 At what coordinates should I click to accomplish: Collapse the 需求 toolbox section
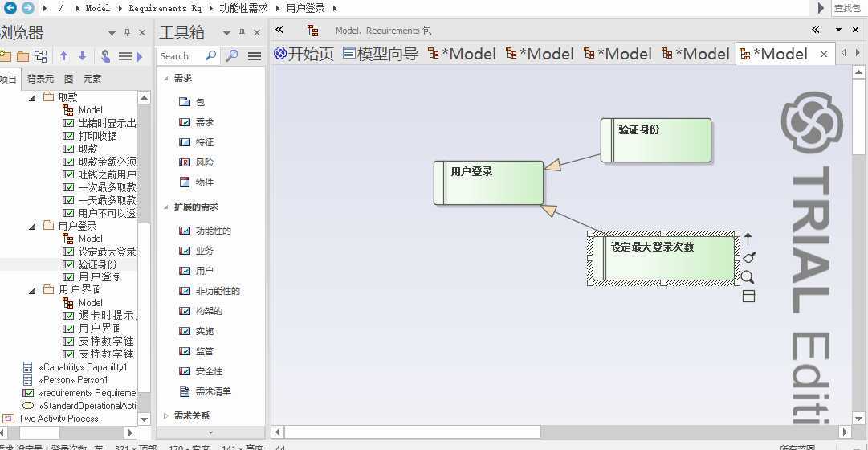[165, 79]
